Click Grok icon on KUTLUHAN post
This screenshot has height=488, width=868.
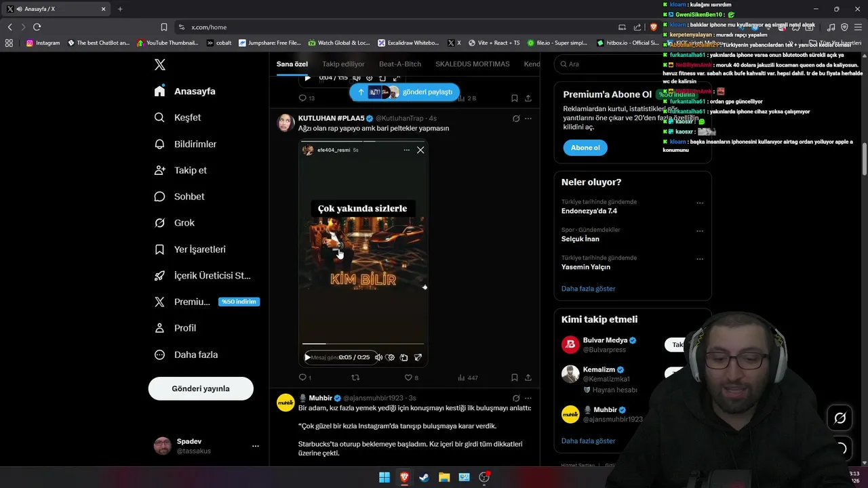516,118
